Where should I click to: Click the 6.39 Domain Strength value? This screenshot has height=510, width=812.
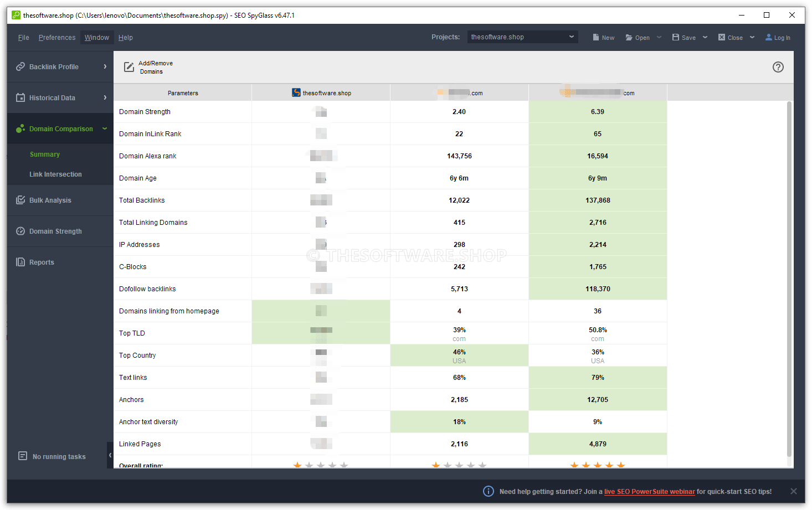(x=598, y=112)
